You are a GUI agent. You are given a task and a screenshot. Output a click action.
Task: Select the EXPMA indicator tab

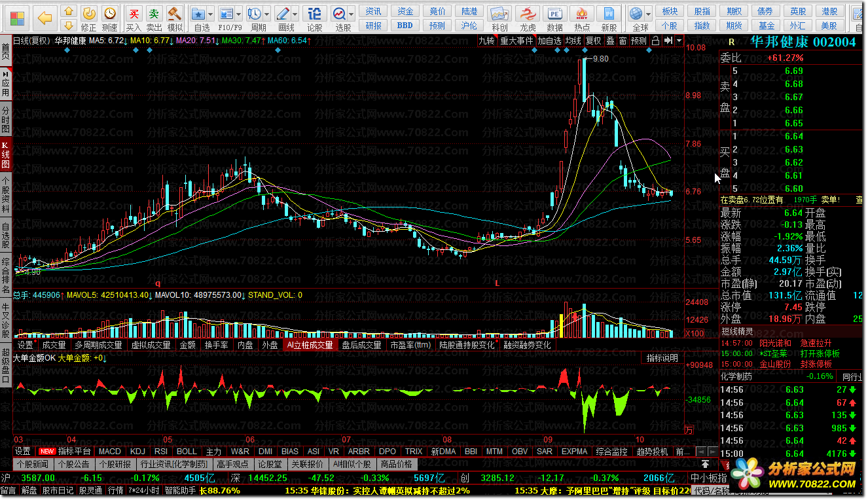point(575,452)
